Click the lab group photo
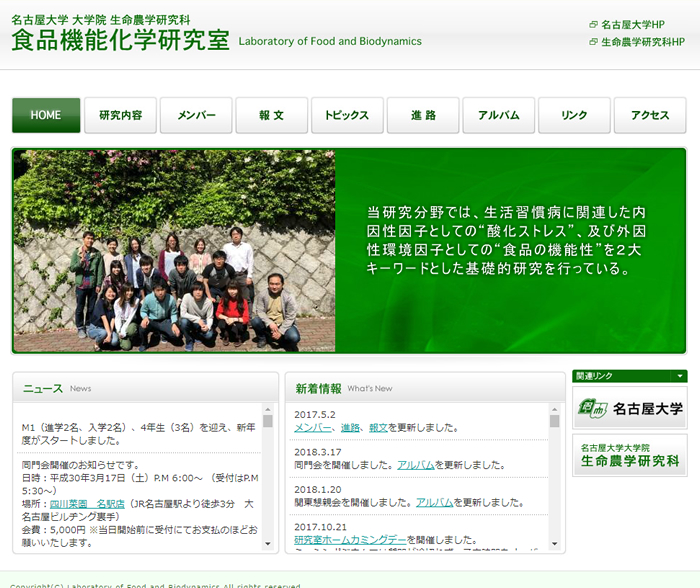 pos(175,250)
